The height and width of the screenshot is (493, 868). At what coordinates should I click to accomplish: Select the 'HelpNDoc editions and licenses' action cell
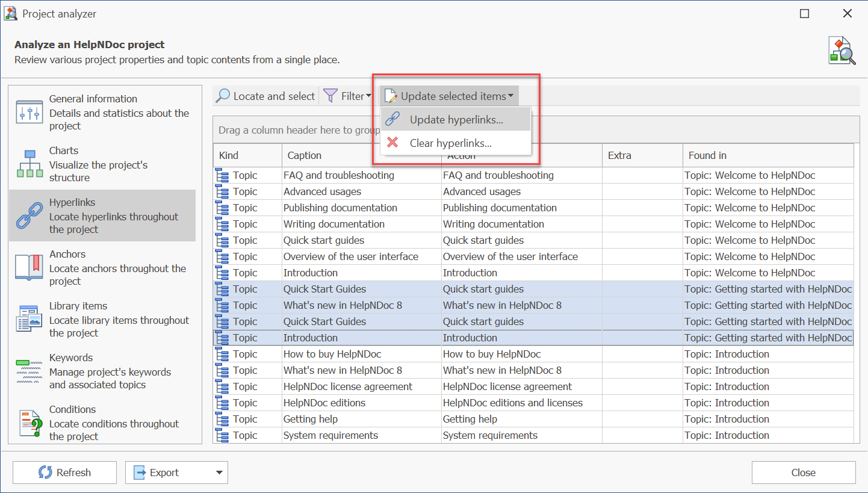click(x=522, y=403)
